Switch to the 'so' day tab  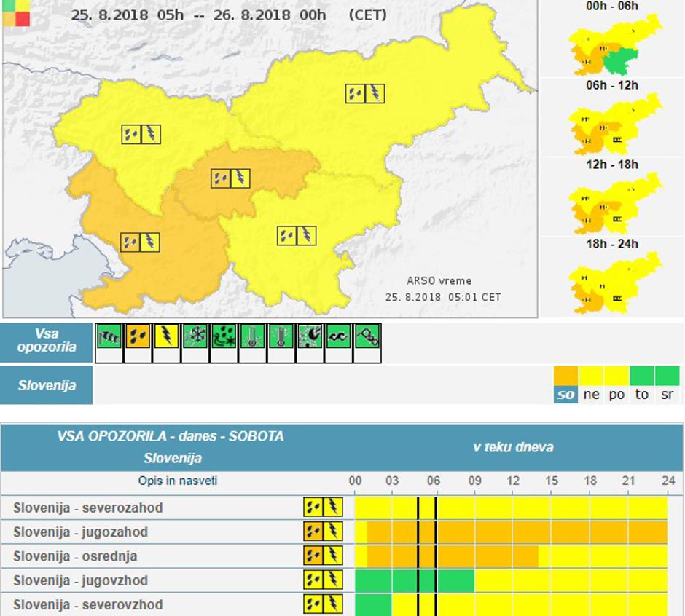click(x=565, y=394)
